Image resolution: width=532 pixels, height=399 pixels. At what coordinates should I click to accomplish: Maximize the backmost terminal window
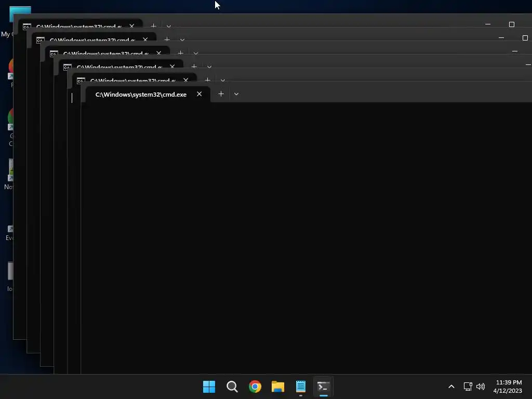(x=512, y=24)
